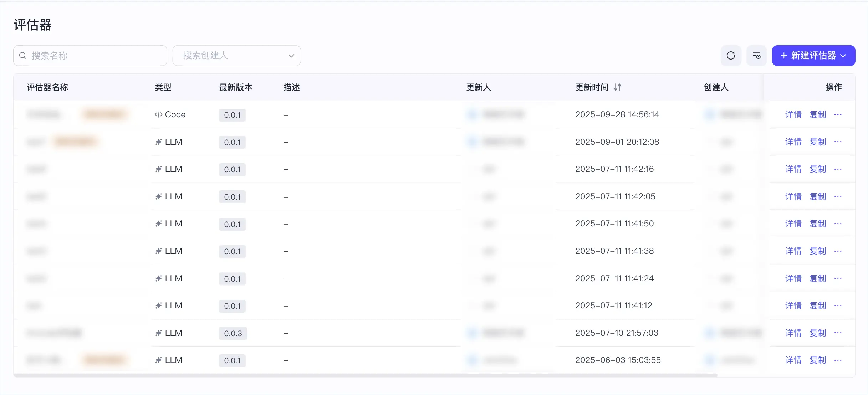Screen dimensions: 868x395
Task: Click the 创建人 column header
Action: 716,87
